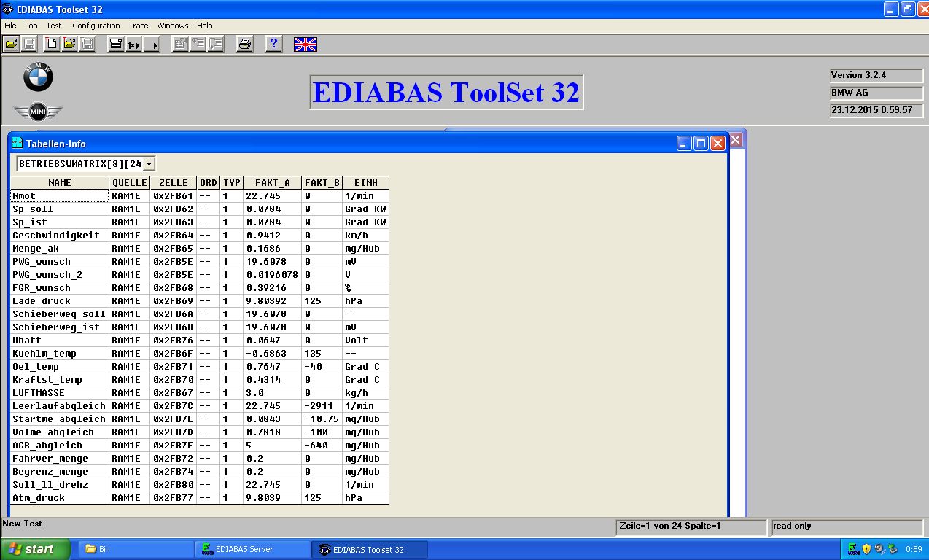The height and width of the screenshot is (560, 929).
Task: Click the 0x2FB7C cell
Action: point(174,406)
